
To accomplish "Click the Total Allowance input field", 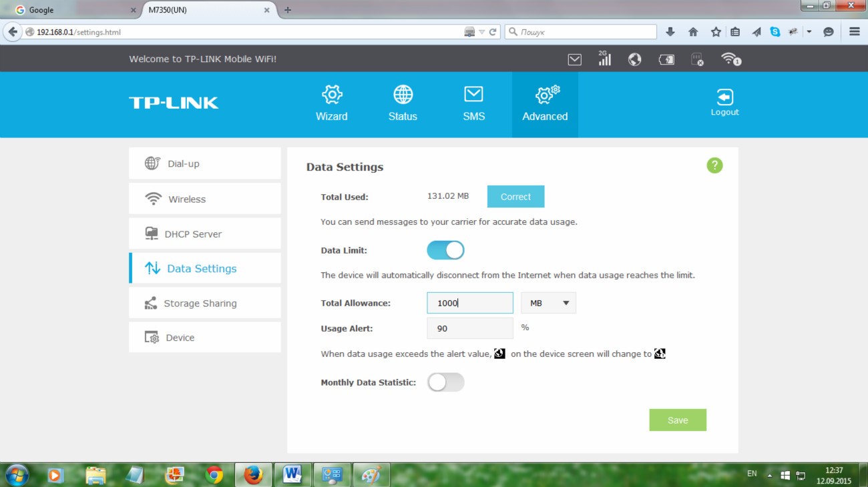I will [470, 303].
